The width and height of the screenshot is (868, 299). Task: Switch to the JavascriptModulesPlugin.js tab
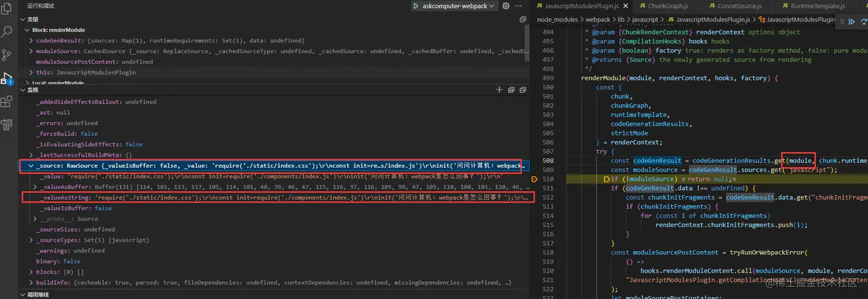pos(582,6)
